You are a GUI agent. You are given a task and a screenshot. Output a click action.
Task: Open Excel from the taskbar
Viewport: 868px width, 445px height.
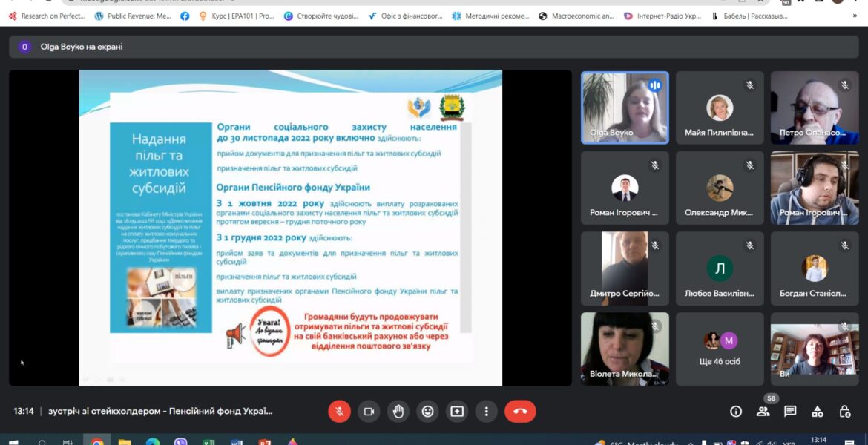[x=208, y=441]
